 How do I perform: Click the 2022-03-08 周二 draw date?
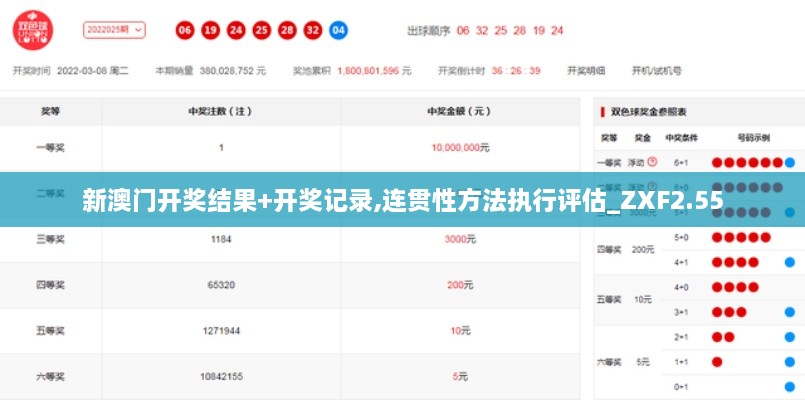(92, 71)
